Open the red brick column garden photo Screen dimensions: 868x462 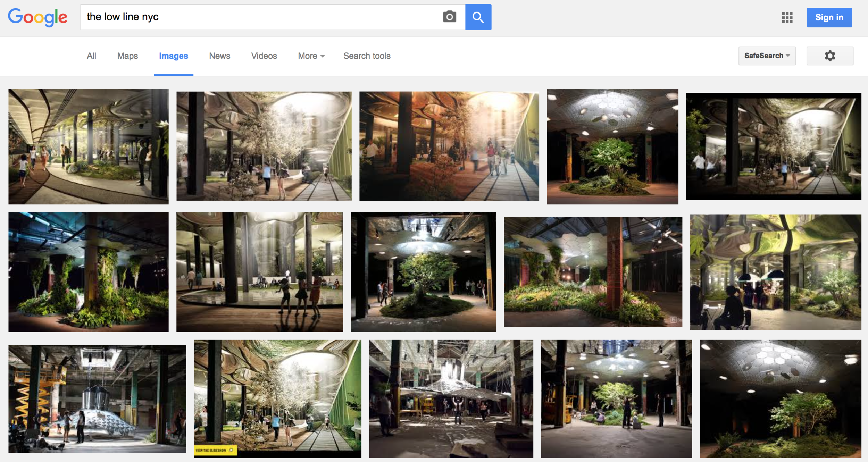point(593,272)
